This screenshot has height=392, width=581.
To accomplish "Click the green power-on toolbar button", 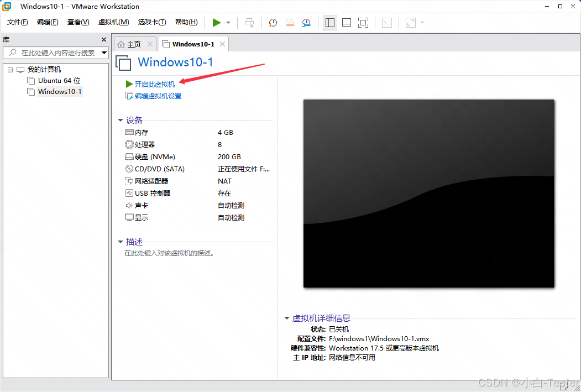I will pyautogui.click(x=217, y=23).
